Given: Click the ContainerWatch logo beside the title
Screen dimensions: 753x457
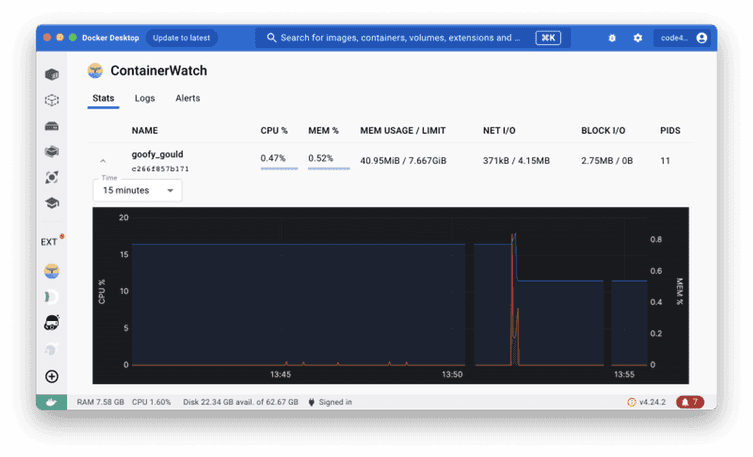Looking at the screenshot, I should pyautogui.click(x=95, y=71).
